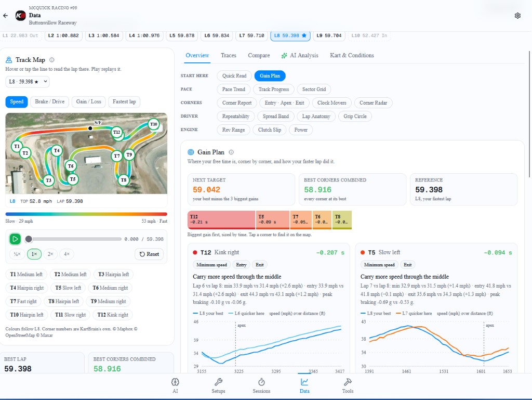Screen dimensions: 532x400
Task: Play the lap replay
Action: click(x=15, y=239)
